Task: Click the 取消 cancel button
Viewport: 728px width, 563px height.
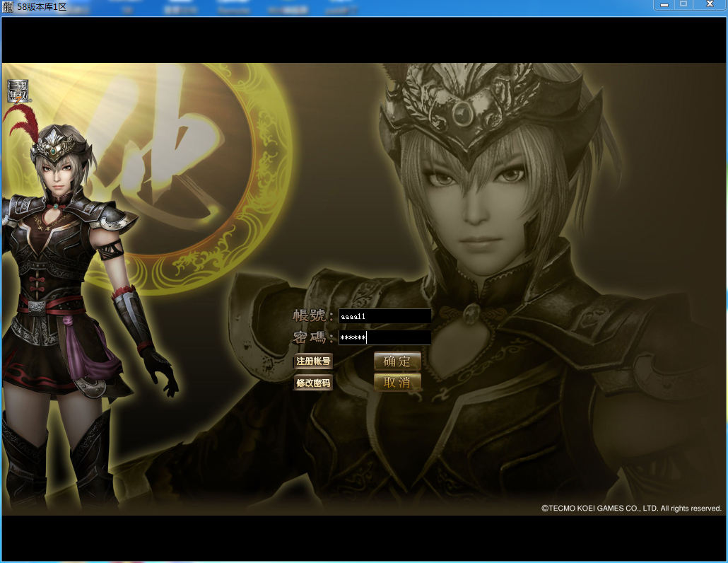Action: click(x=397, y=383)
